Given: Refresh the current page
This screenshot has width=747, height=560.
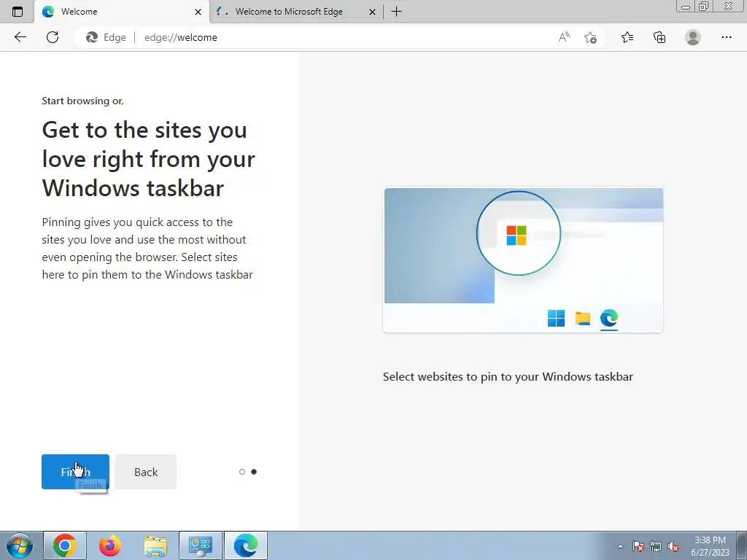Looking at the screenshot, I should pos(53,37).
